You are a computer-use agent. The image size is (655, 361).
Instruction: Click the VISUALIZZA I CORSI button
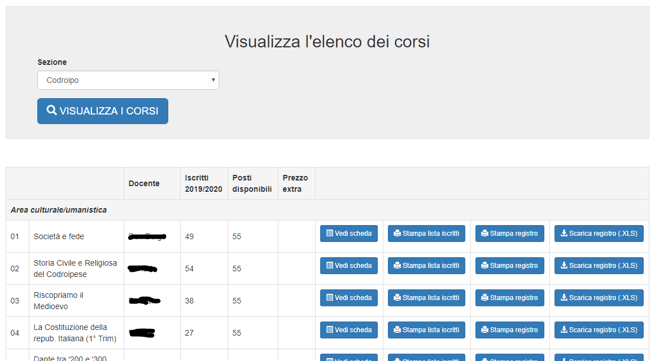[x=103, y=111]
